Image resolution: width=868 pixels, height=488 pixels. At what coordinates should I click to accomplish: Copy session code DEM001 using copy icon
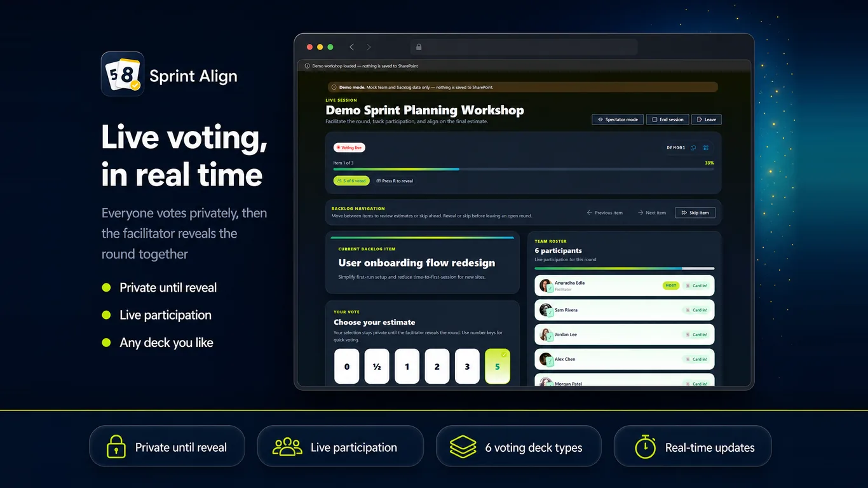(693, 147)
